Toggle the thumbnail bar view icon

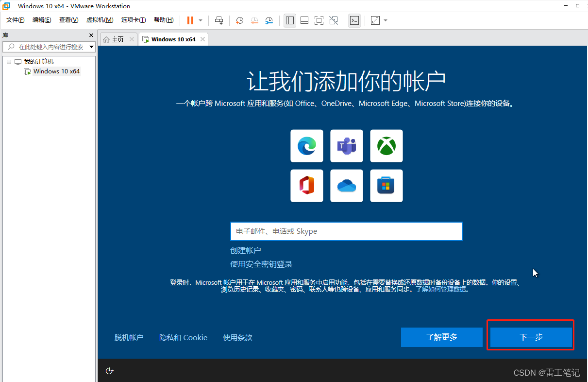coord(304,20)
